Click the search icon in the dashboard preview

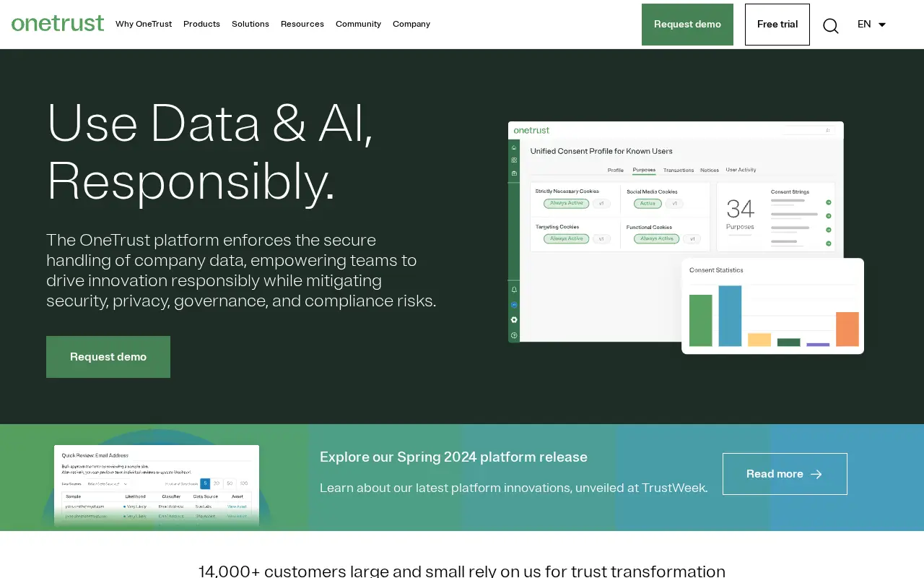point(828,131)
